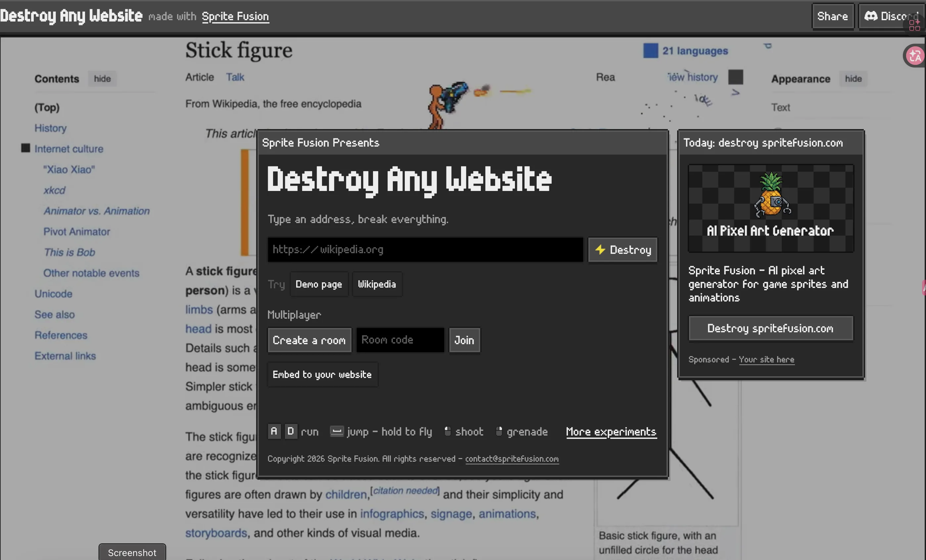Open Embed to your website option

322,374
